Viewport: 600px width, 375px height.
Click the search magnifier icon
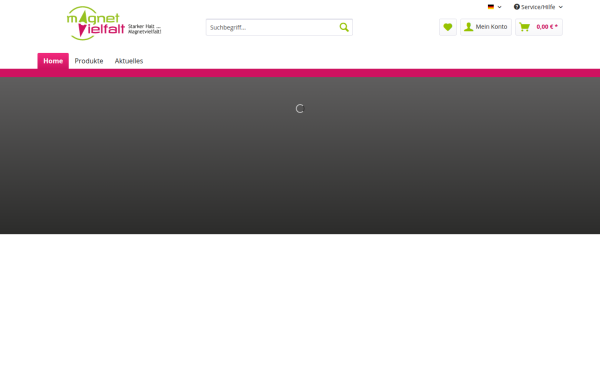tap(344, 27)
